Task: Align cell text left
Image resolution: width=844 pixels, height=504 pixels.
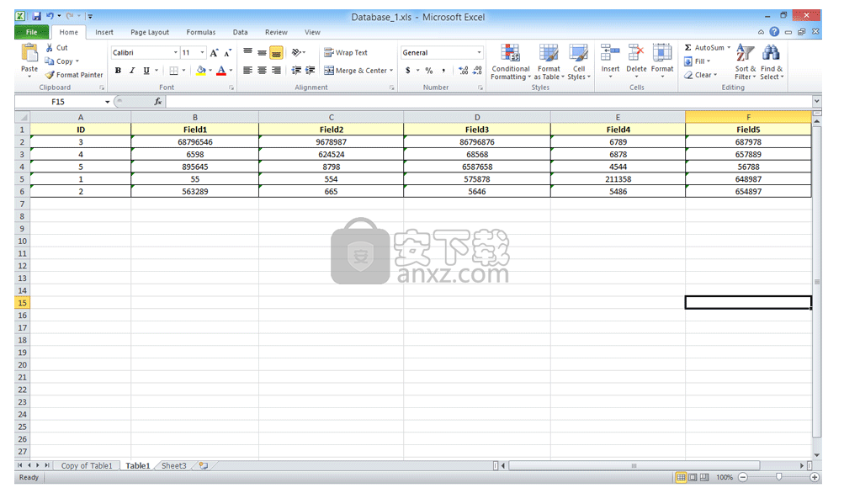Action: pos(247,71)
